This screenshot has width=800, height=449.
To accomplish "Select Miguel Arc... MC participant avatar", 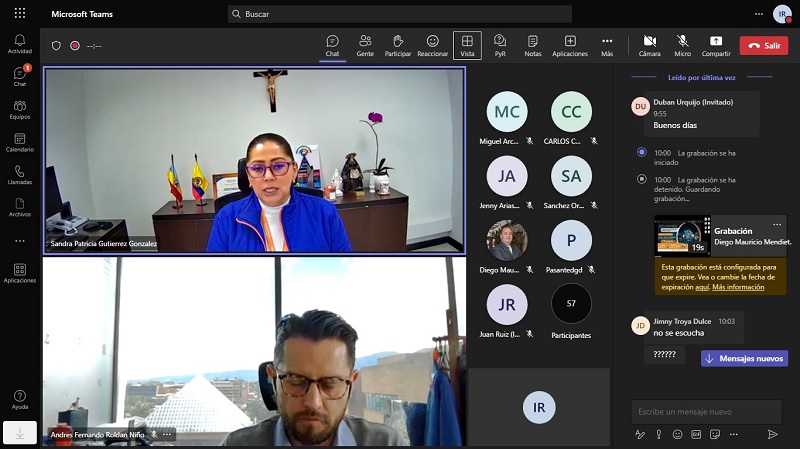I will 507,112.
